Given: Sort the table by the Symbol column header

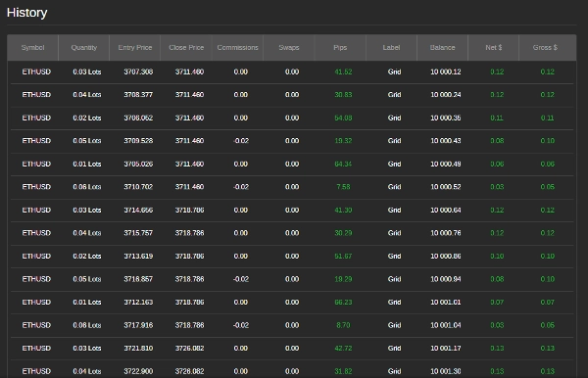Looking at the screenshot, I should pos(32,48).
